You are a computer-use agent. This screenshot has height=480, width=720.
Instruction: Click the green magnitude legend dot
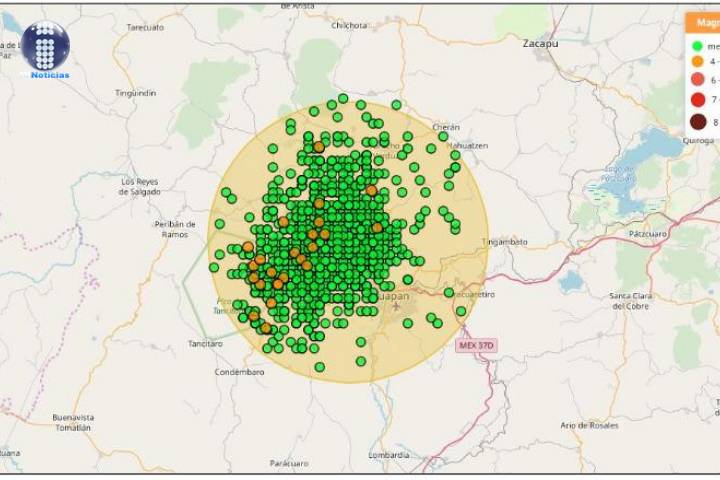click(696, 46)
